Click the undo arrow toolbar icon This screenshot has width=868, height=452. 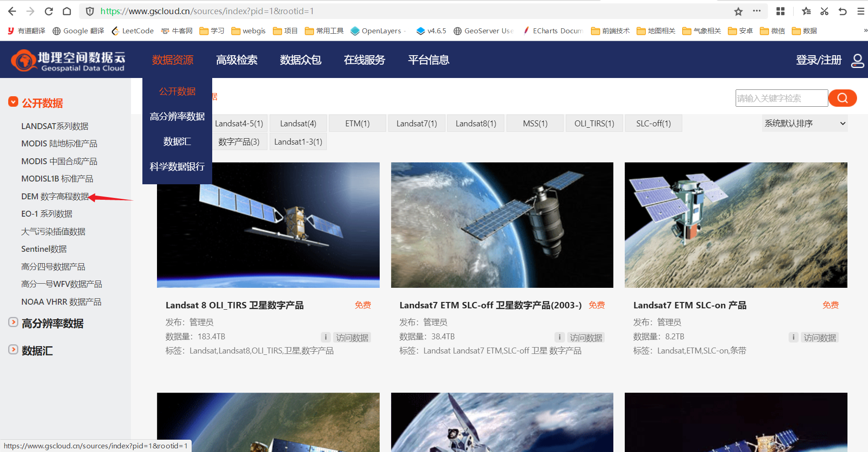click(842, 11)
